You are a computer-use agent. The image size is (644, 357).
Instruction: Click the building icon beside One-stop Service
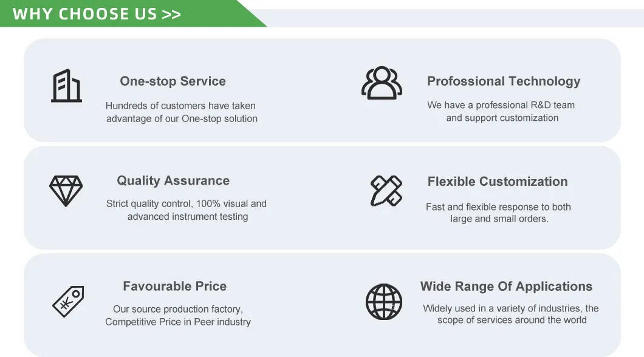(x=66, y=86)
